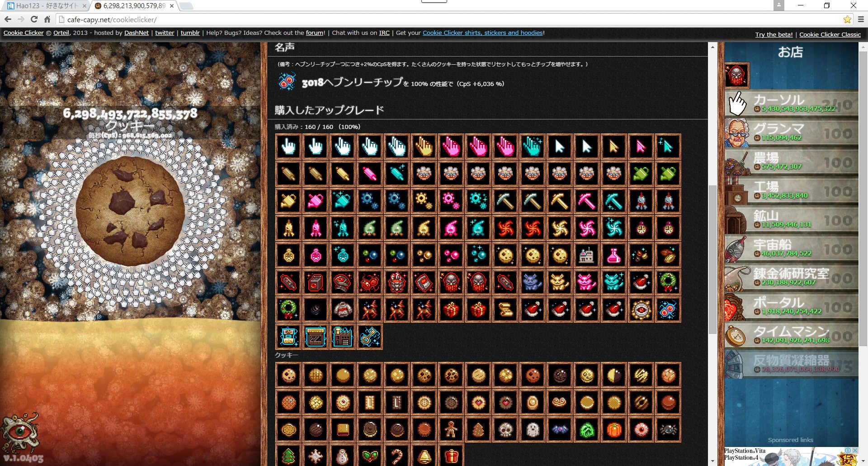Click the first white pointing-hand upgrade icon
This screenshot has height=466, width=868.
(x=288, y=147)
